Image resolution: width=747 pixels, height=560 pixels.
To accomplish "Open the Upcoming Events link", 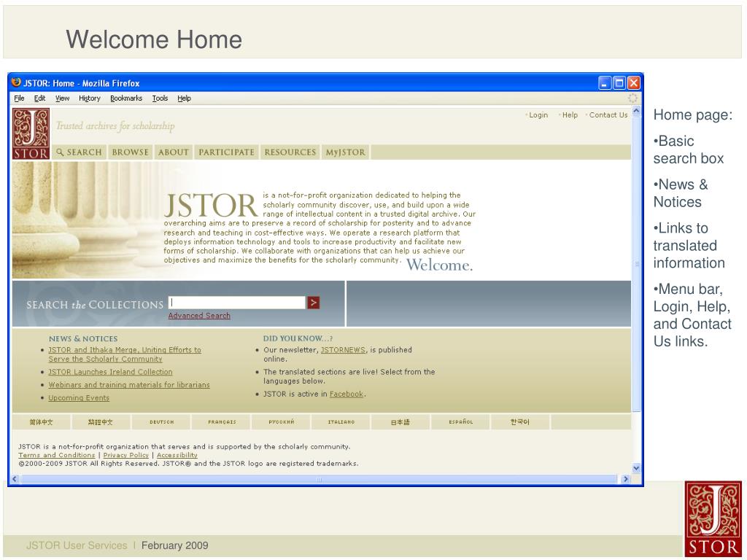I will [79, 397].
